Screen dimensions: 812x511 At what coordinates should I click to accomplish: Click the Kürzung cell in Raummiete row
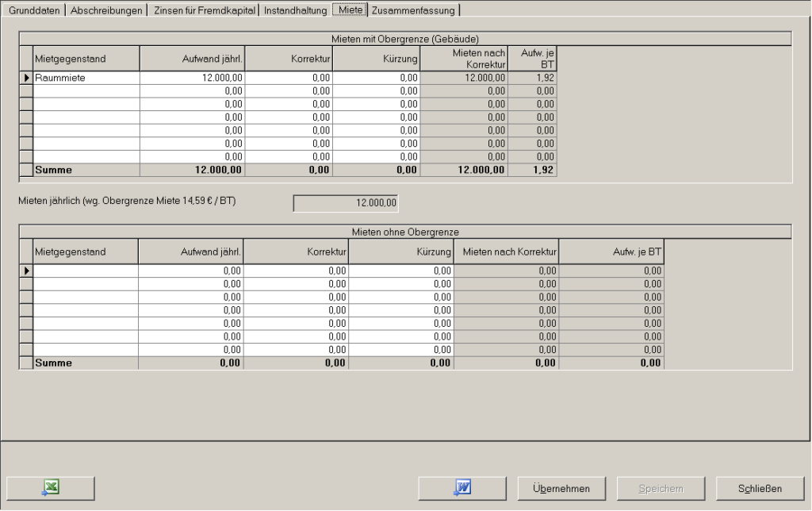point(376,78)
